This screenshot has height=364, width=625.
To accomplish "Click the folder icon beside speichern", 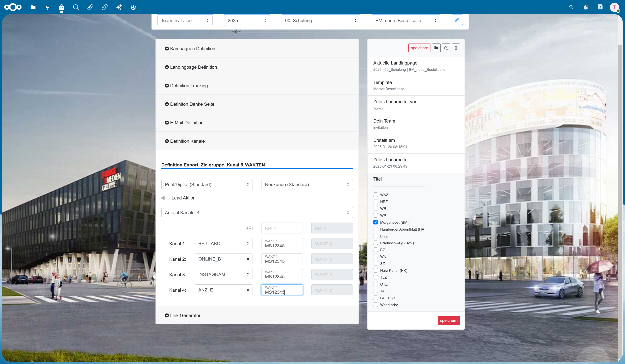I will tap(436, 48).
